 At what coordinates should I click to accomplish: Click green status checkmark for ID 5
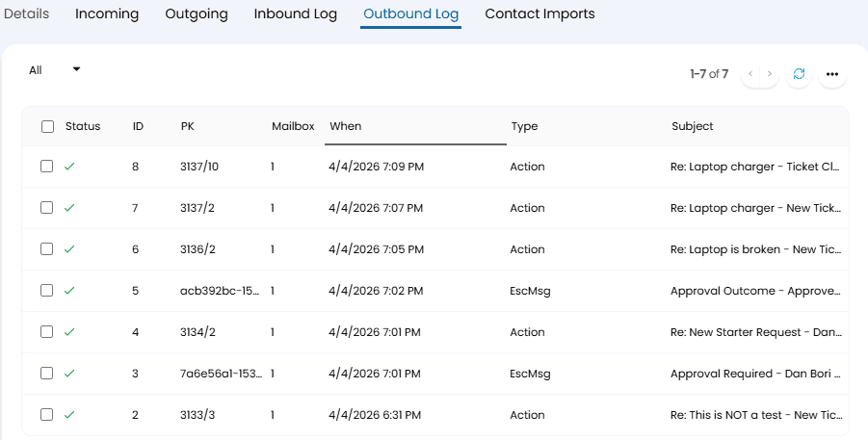click(69, 291)
